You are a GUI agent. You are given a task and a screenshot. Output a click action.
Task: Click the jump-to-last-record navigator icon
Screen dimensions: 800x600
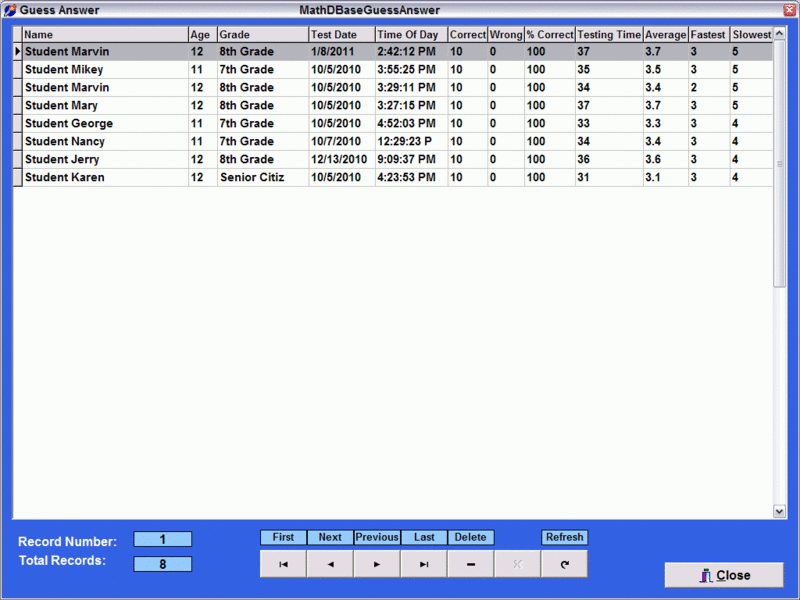pyautogui.click(x=424, y=564)
